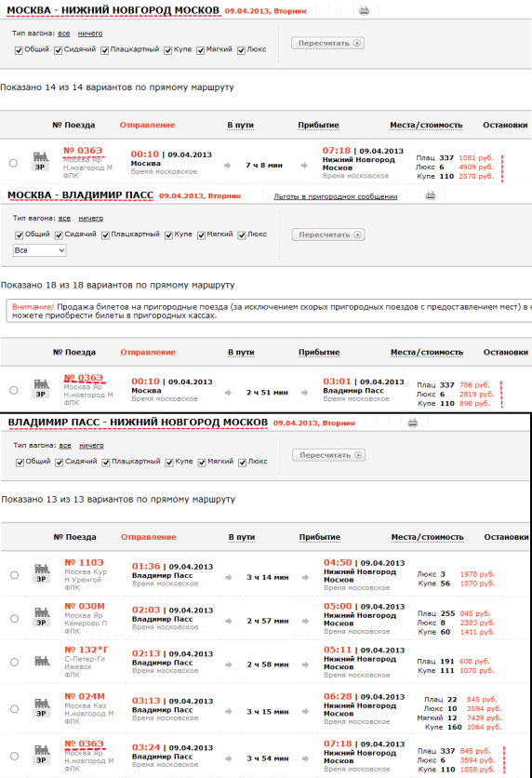The height and width of the screenshot is (778, 532).
Task: Sort by В пути in Москва - Нижний Новгород table
Action: click(241, 125)
